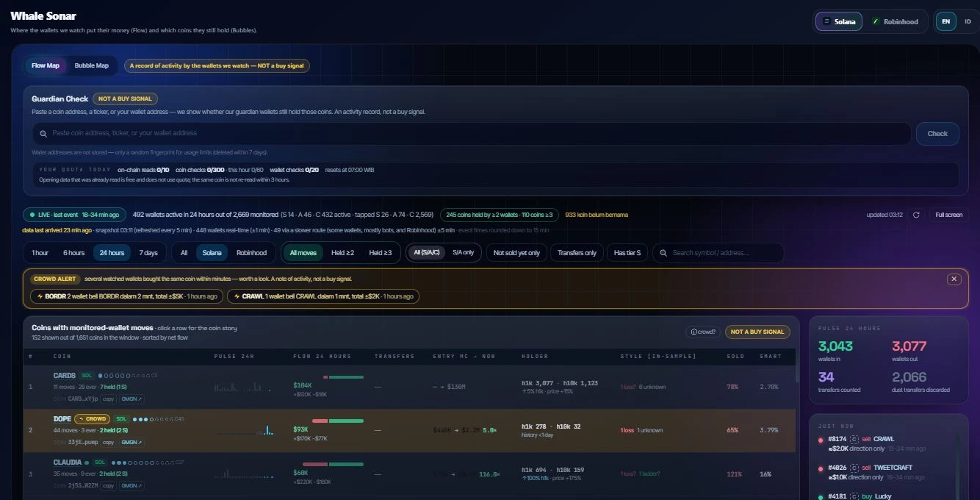
Task: Select All moves filter
Action: coord(303,253)
